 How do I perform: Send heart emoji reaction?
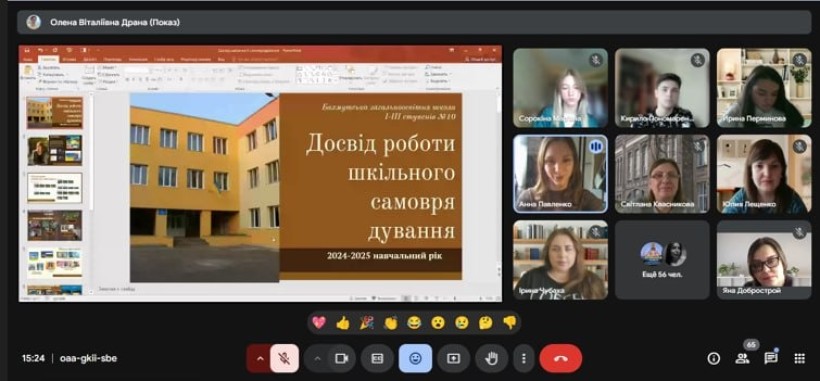pyautogui.click(x=318, y=322)
